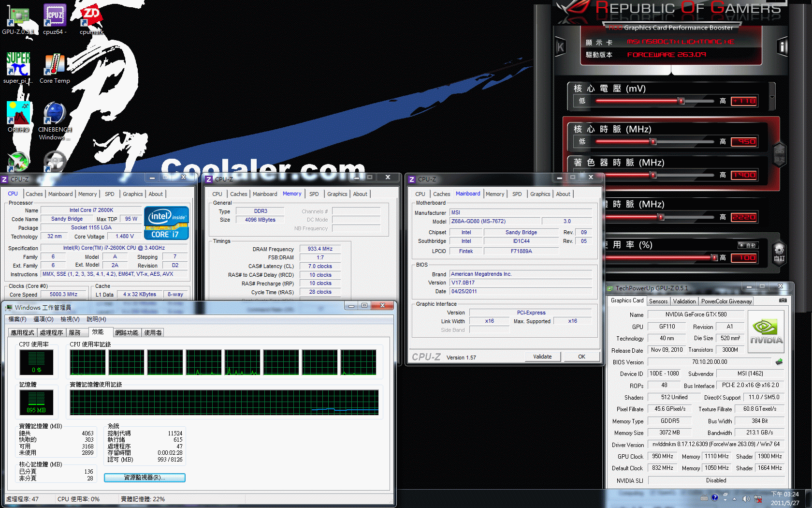Viewport: 812px width, 508px height.
Task: Toggle the 自動 auto fan speed option
Action: (747, 245)
